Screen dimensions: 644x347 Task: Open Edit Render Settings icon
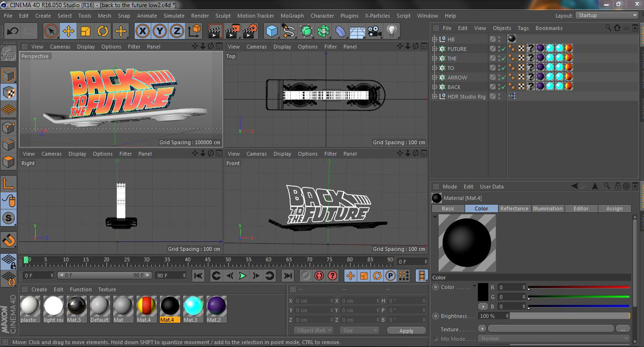tap(250, 31)
